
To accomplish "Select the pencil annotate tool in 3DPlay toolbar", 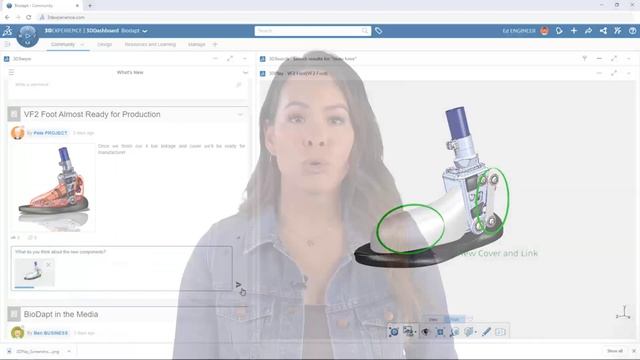I will [486, 332].
